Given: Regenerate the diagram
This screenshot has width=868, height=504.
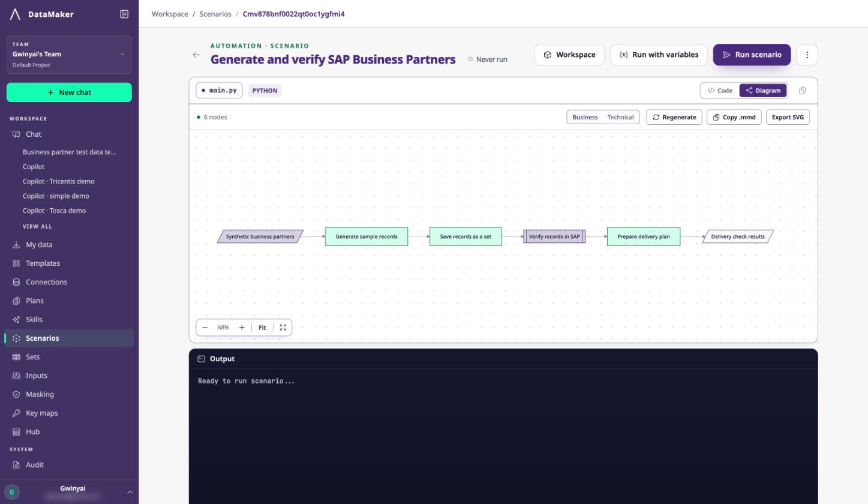Looking at the screenshot, I should [x=674, y=117].
